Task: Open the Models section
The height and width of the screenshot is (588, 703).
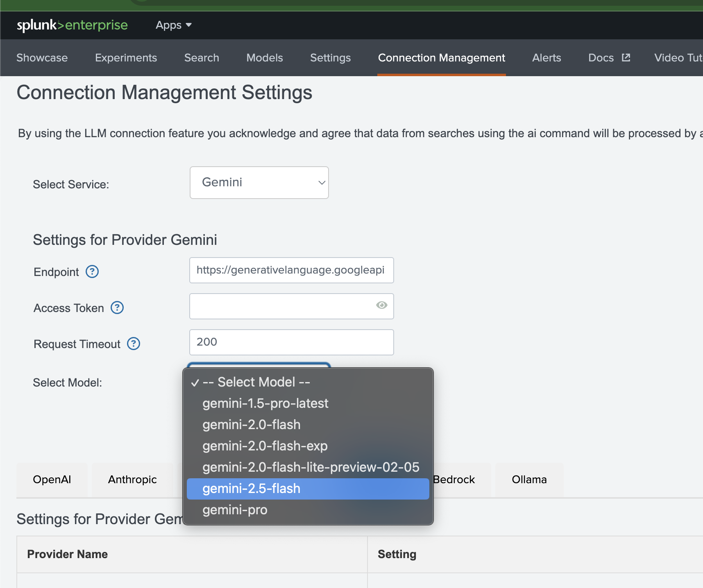Action: pos(264,58)
